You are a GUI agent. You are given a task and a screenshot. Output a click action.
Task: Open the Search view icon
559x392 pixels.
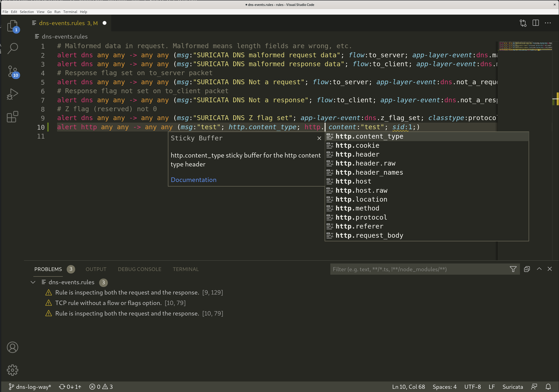(x=12, y=48)
